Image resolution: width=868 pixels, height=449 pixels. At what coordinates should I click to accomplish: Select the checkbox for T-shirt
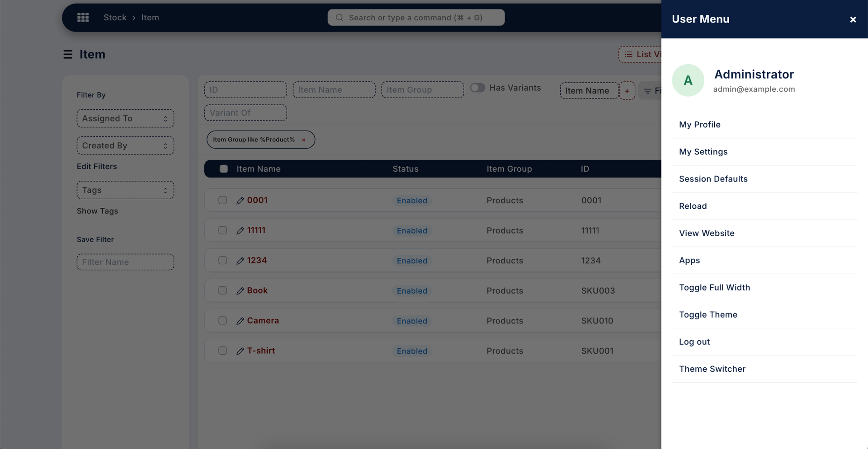[222, 351]
